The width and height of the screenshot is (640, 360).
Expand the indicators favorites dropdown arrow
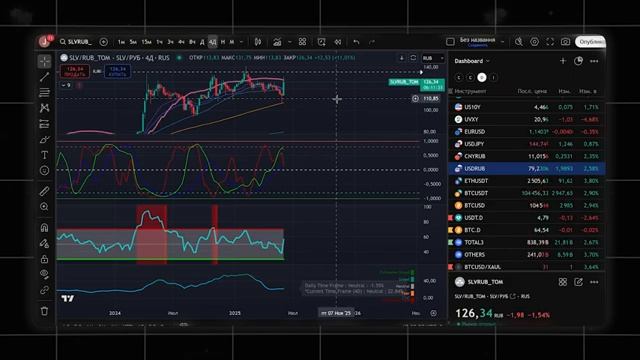pyautogui.click(x=290, y=42)
